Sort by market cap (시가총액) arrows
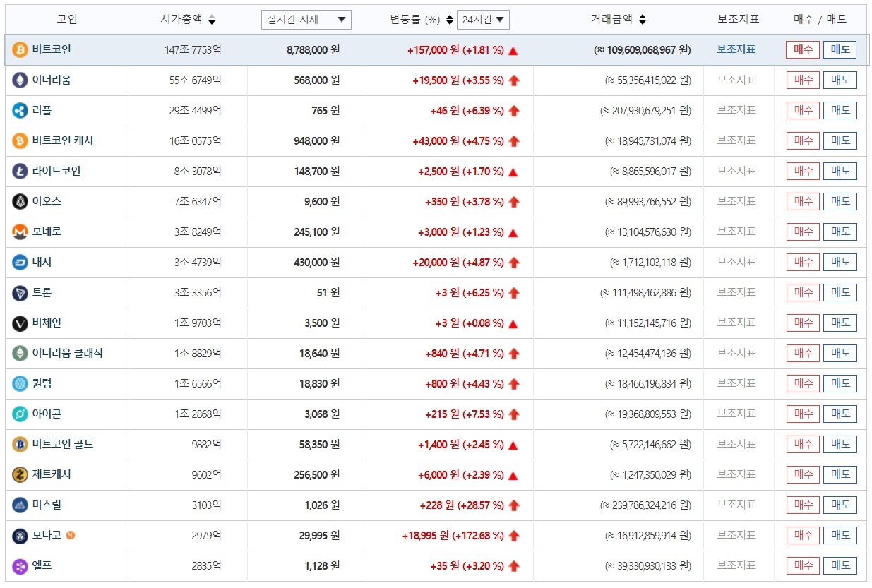The height and width of the screenshot is (588, 872). click(x=212, y=20)
